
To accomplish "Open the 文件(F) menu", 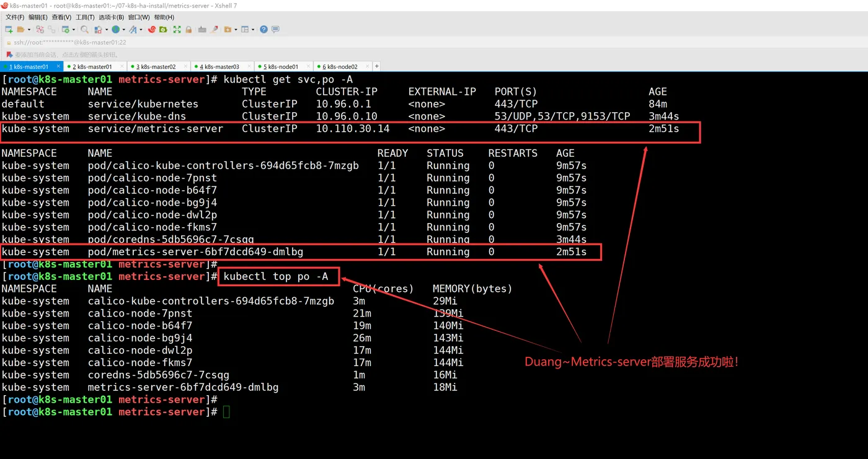I will tap(15, 17).
